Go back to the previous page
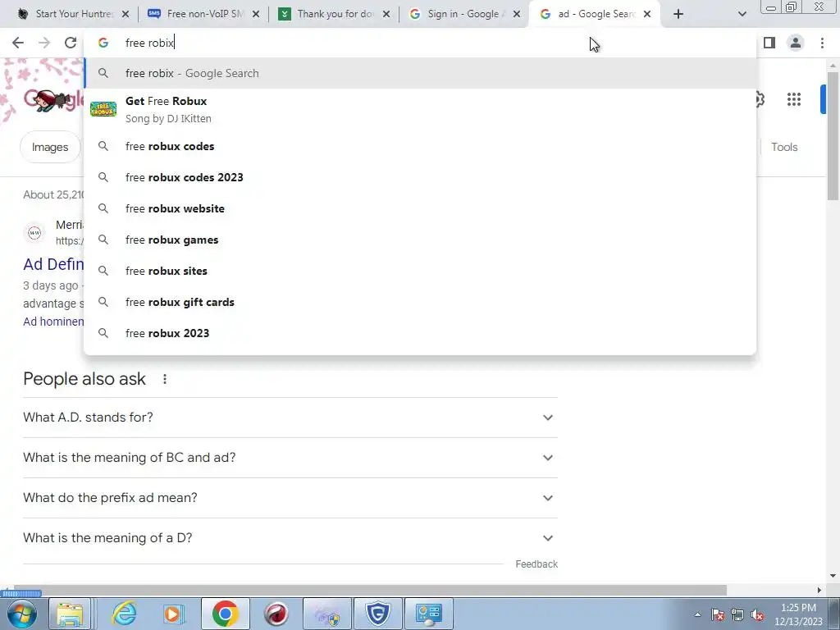 point(18,43)
